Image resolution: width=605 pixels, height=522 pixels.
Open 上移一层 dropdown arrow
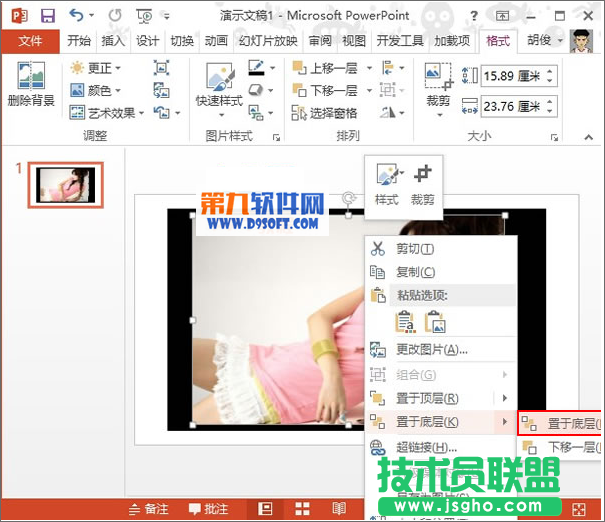pyautogui.click(x=369, y=68)
